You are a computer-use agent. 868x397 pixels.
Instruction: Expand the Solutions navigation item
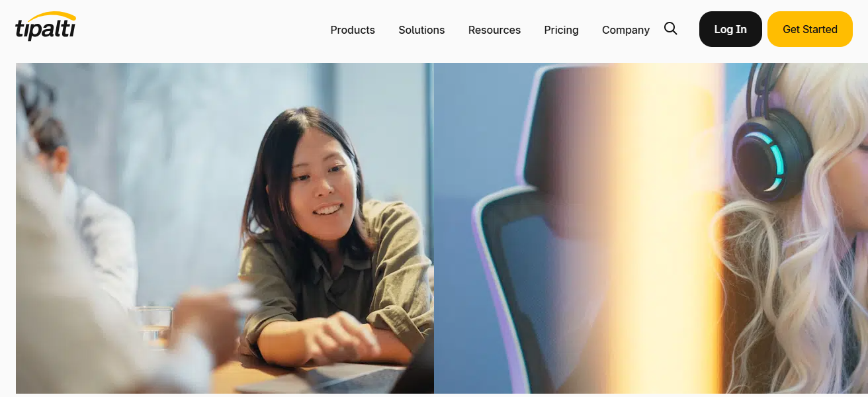pos(421,30)
